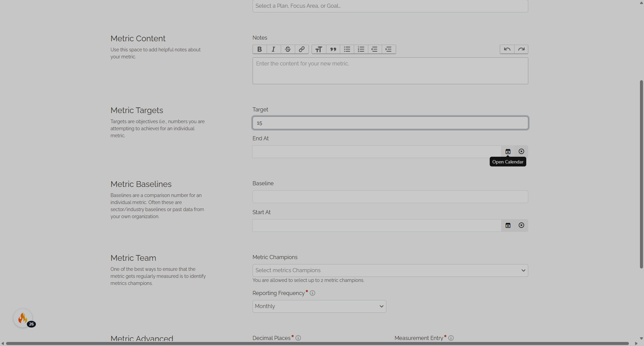Image resolution: width=644 pixels, height=346 pixels.
Task: Focus the Target field containing 15
Action: [390, 123]
